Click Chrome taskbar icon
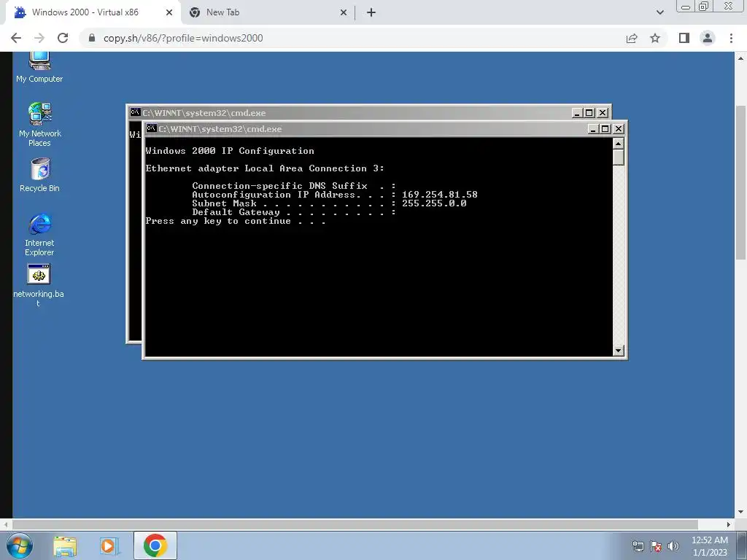 point(155,545)
